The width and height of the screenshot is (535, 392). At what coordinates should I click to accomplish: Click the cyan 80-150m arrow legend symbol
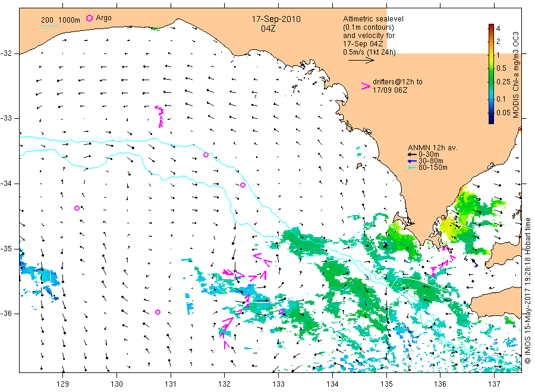tap(412, 167)
